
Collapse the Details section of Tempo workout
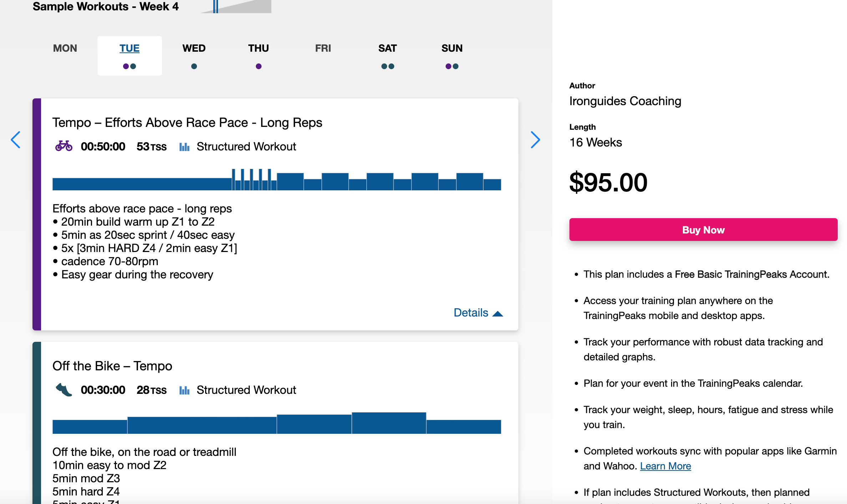(x=478, y=313)
